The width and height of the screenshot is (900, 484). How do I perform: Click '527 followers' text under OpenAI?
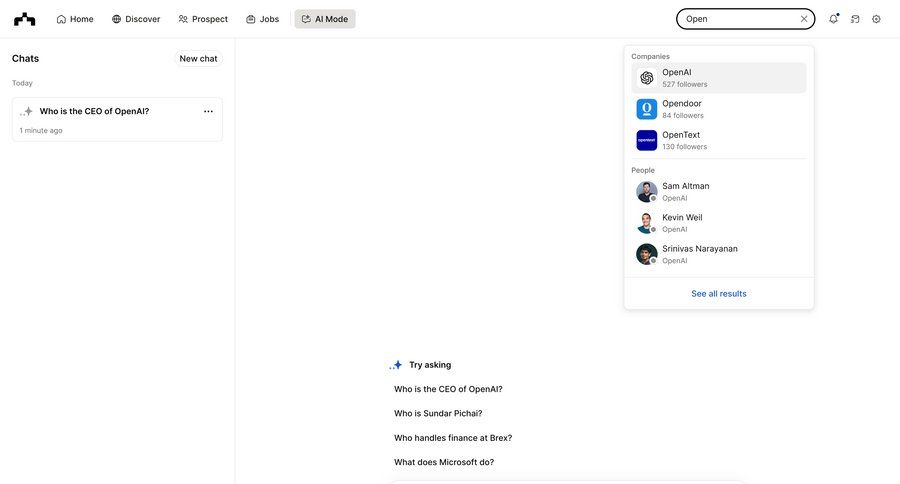tap(685, 84)
